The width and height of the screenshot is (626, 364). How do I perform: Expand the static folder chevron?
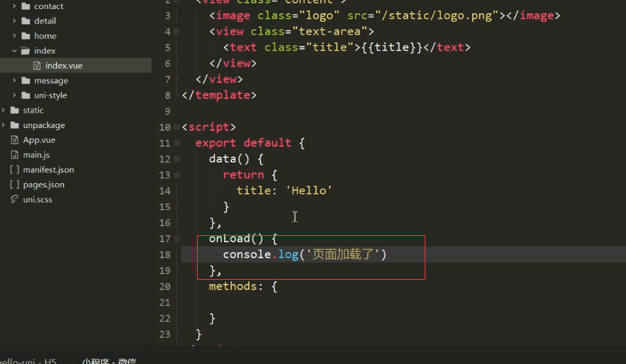pyautogui.click(x=3, y=110)
